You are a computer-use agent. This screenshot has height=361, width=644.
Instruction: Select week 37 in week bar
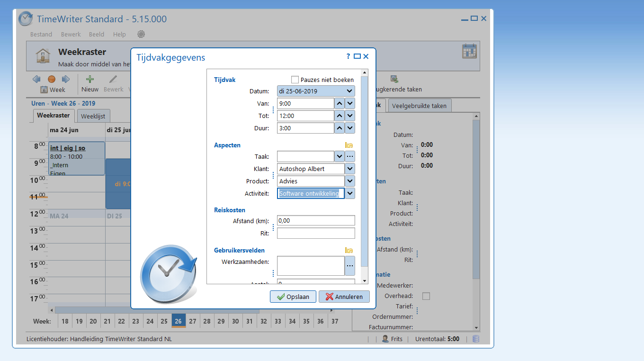335,321
